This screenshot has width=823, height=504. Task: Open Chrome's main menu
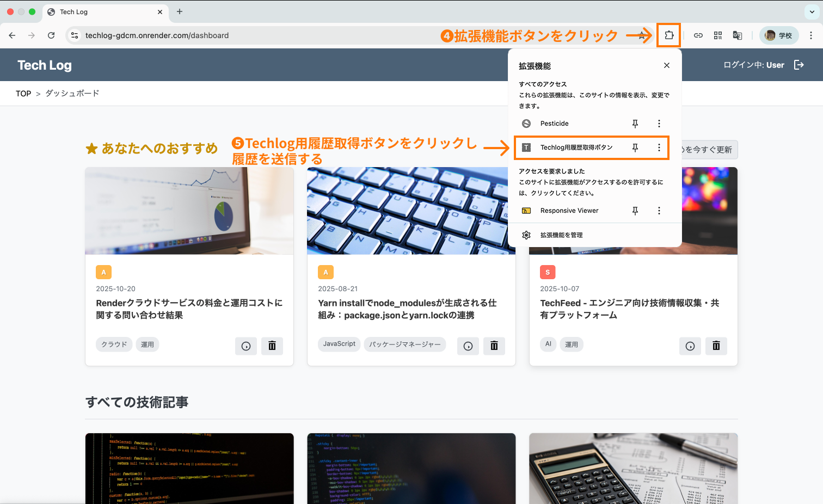tap(812, 35)
